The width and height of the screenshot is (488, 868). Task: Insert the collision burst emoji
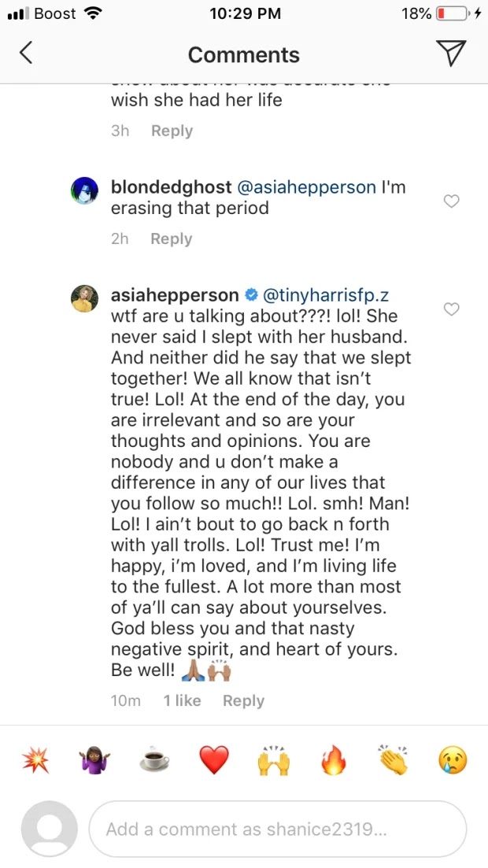tap(35, 760)
